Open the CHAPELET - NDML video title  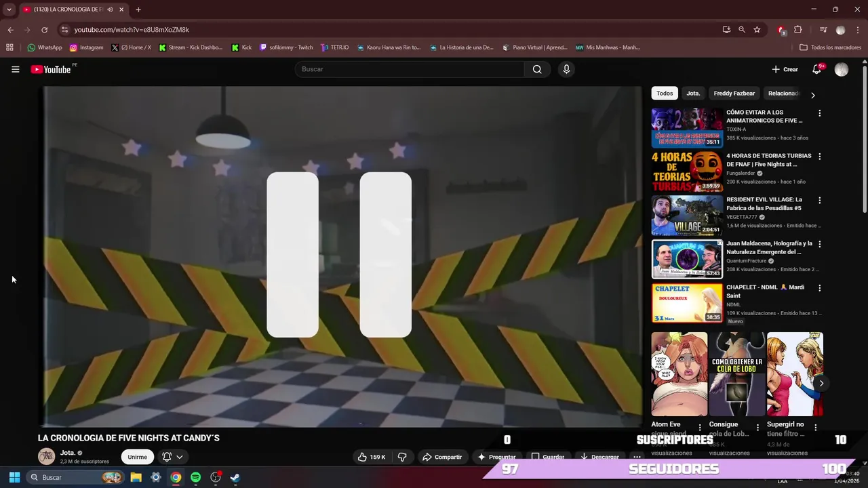[x=765, y=291]
